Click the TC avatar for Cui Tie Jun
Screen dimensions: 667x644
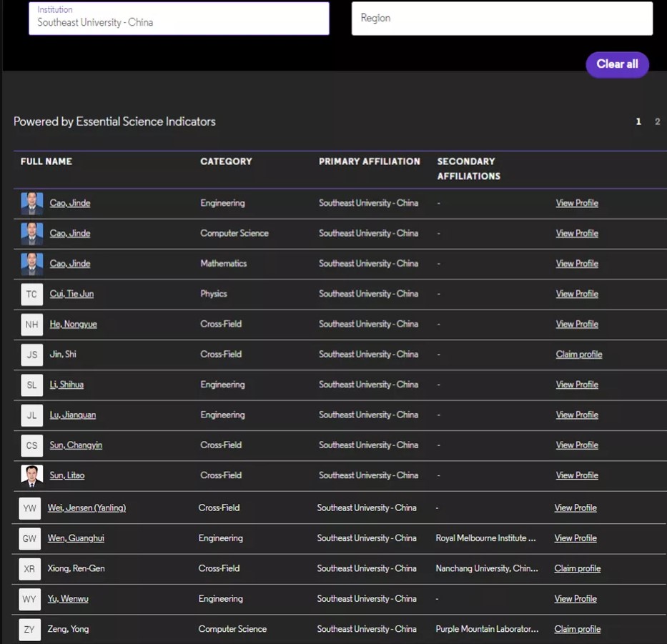[x=31, y=294]
